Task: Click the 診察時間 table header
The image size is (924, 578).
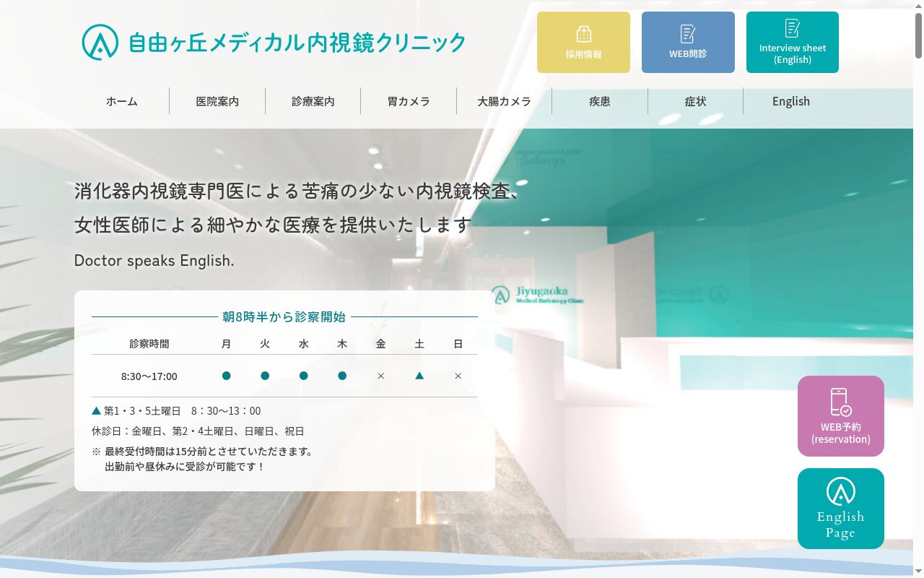Action: pyautogui.click(x=149, y=344)
